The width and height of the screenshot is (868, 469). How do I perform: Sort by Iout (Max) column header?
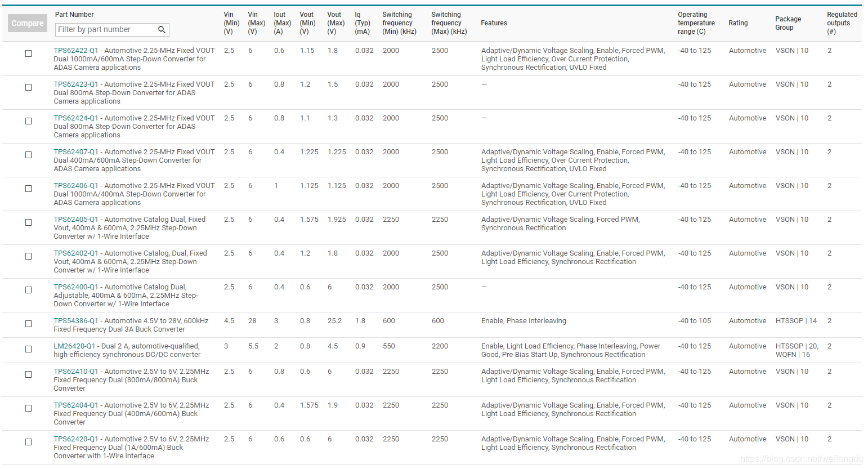pos(282,23)
